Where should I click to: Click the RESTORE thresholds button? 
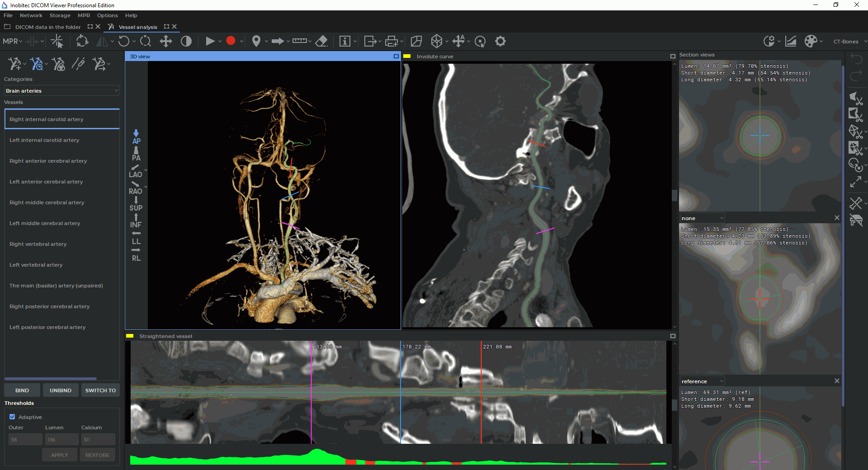point(97,455)
